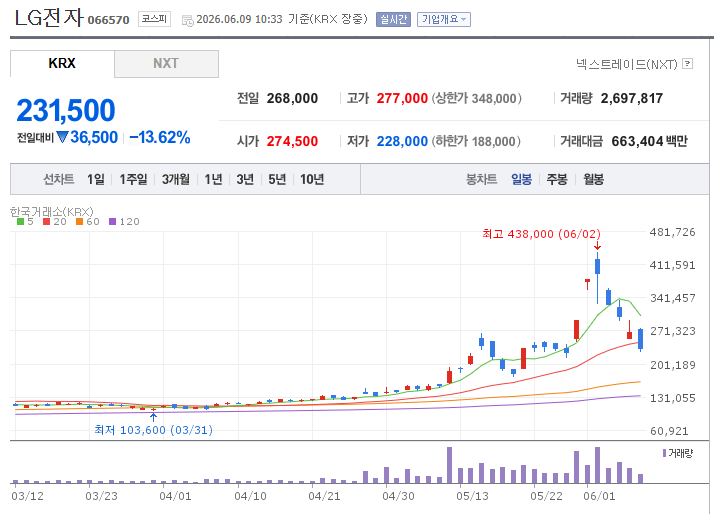This screenshot has width=714, height=514.
Task: Click the 201,189 y-axis label
Action: tap(673, 365)
